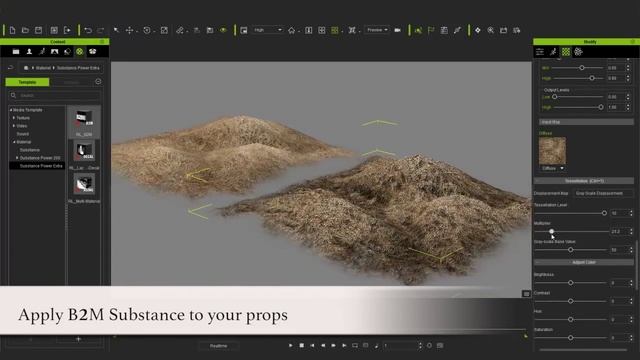This screenshot has width=640, height=360.
Task: Click the Content panel search field
Action: (x=54, y=96)
